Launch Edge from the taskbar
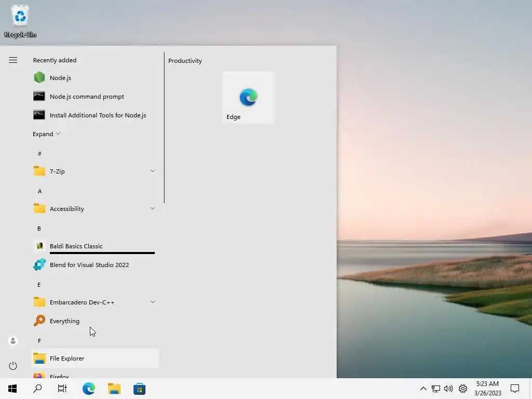 click(88, 389)
